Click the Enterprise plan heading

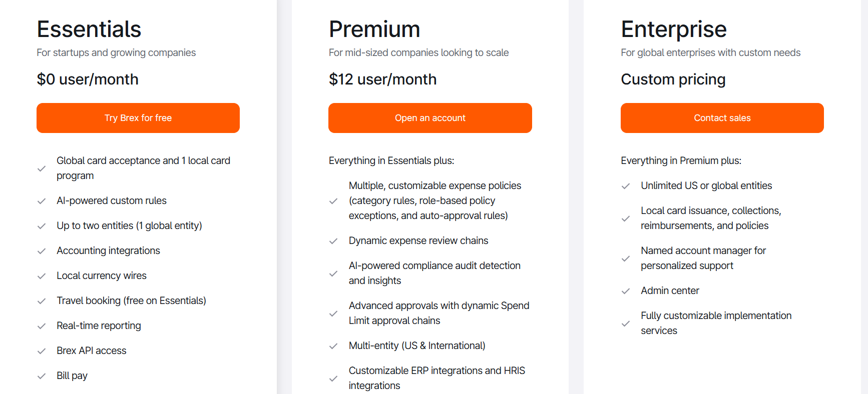click(674, 29)
